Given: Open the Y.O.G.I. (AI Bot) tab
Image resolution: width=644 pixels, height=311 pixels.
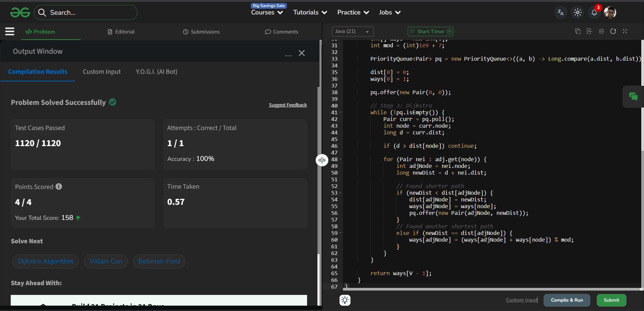Looking at the screenshot, I should tap(156, 72).
